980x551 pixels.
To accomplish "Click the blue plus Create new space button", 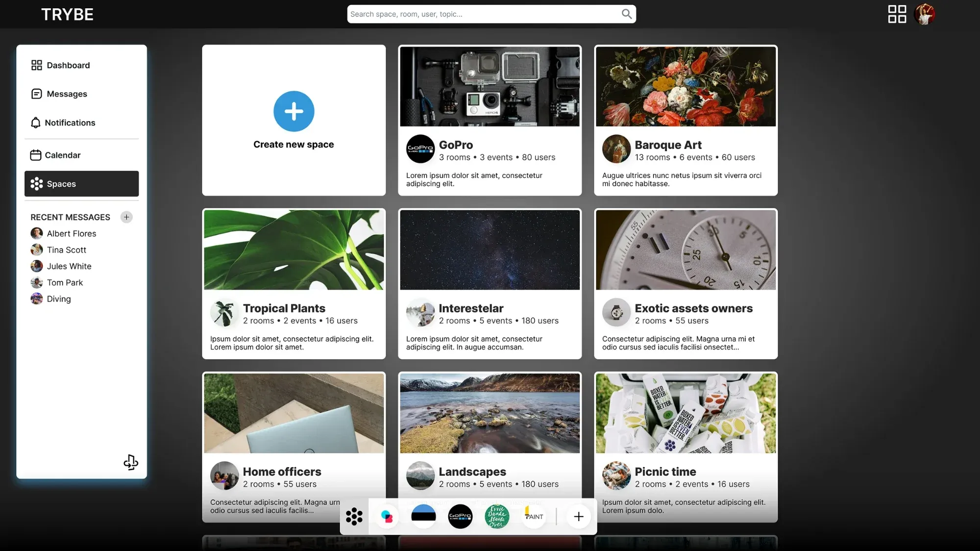I will 294,111.
